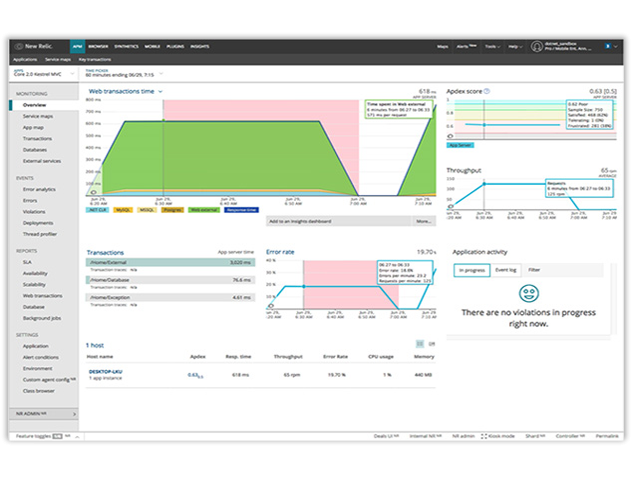Switch to the SYNTHETICS tab
This screenshot has height=478, width=632.
coord(126,46)
